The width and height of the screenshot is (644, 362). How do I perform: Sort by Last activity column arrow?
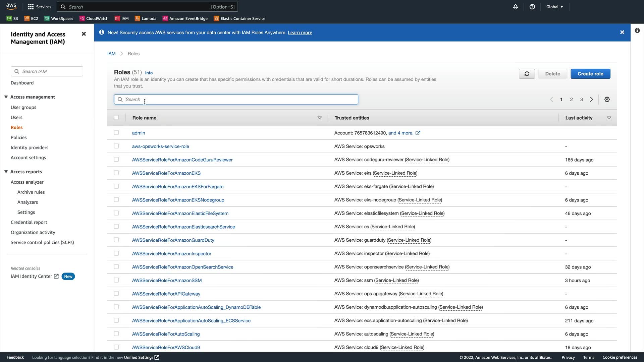(609, 118)
